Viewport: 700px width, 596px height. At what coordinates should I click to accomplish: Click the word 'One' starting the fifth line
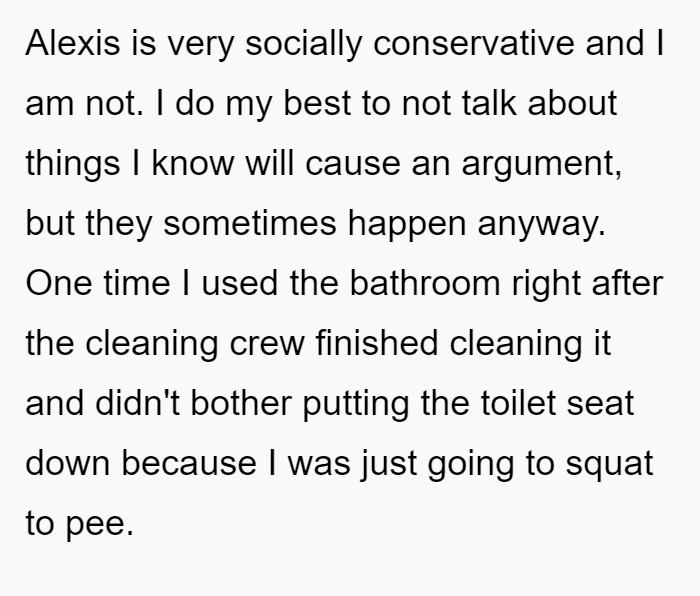coord(59,283)
